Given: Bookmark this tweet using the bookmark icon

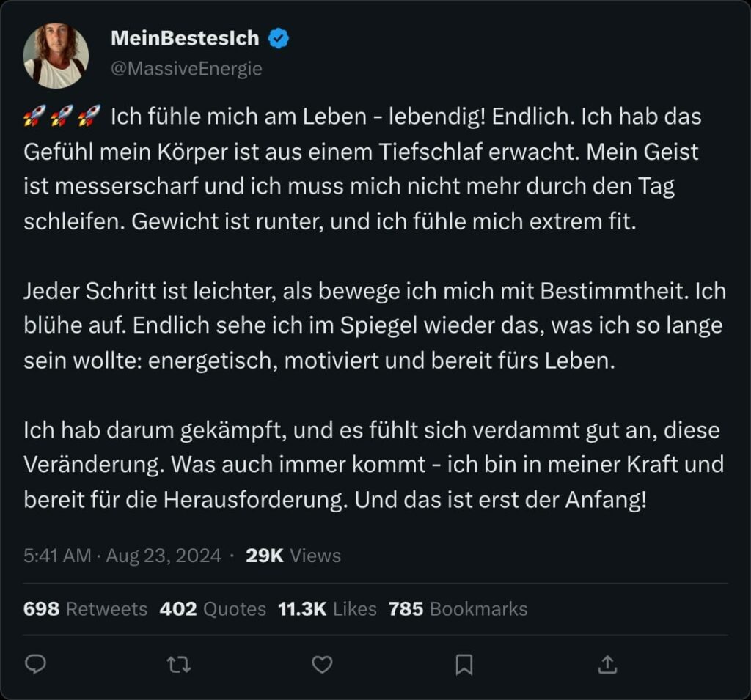Looking at the screenshot, I should pyautogui.click(x=464, y=664).
